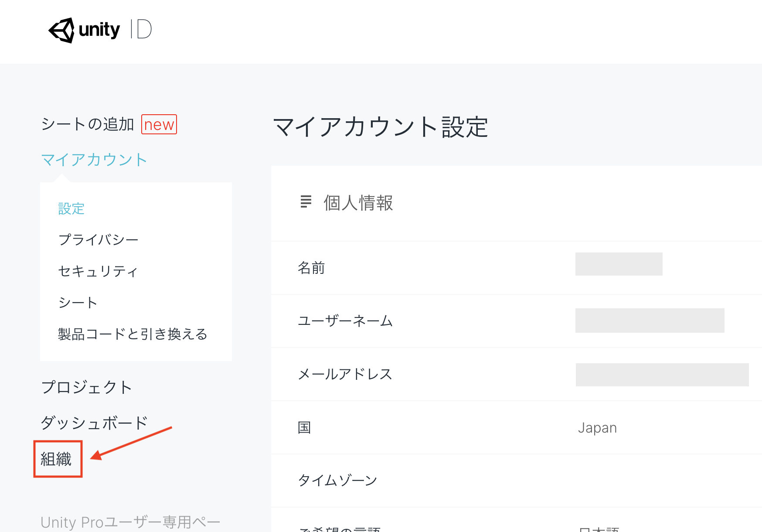Screen dimensions: 762x532
Task: Open the プライバシー page
Action: pyautogui.click(x=98, y=239)
